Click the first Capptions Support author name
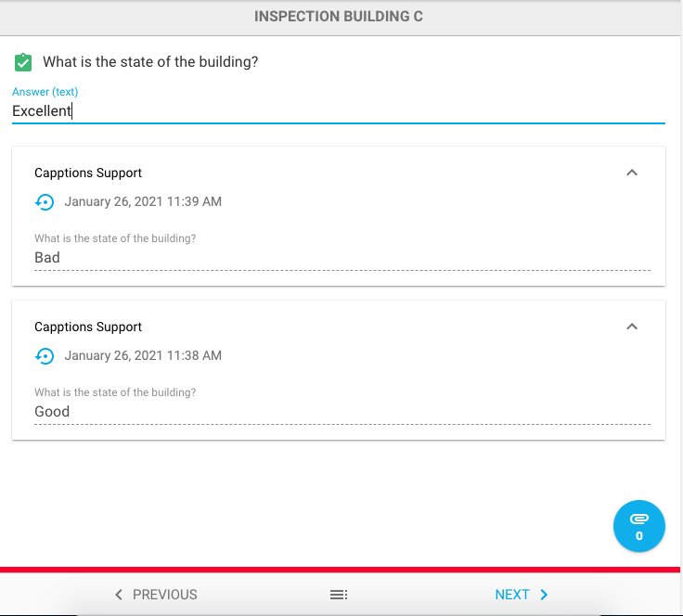This screenshot has height=616, width=683. [x=88, y=173]
